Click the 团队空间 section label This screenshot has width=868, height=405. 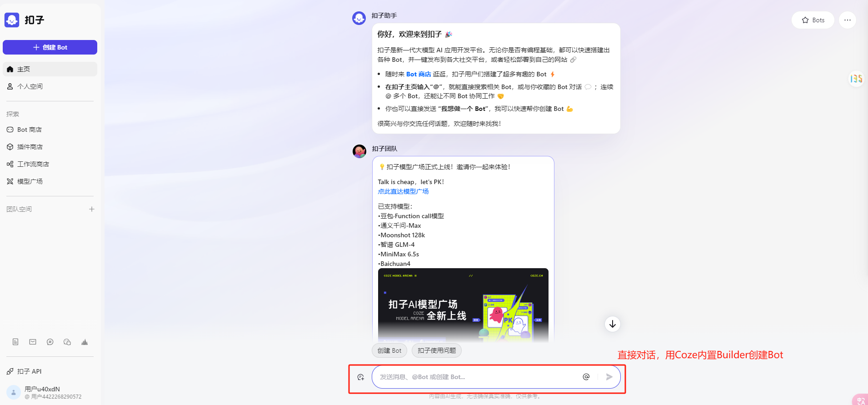(19, 209)
